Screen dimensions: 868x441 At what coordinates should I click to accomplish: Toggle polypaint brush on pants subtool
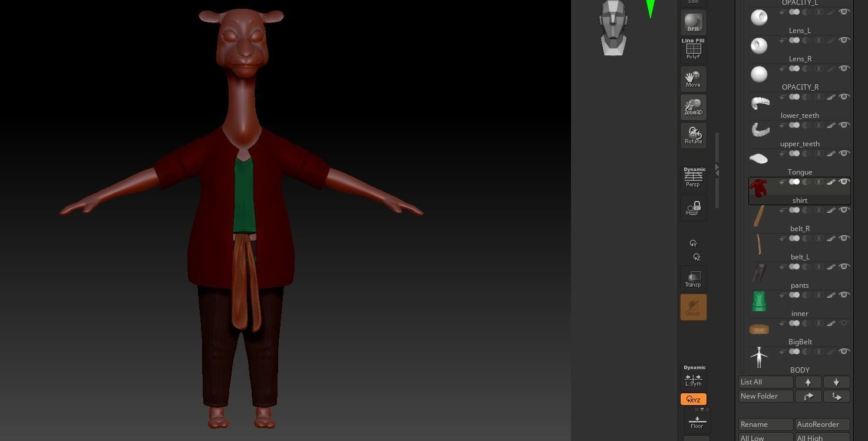click(831, 266)
